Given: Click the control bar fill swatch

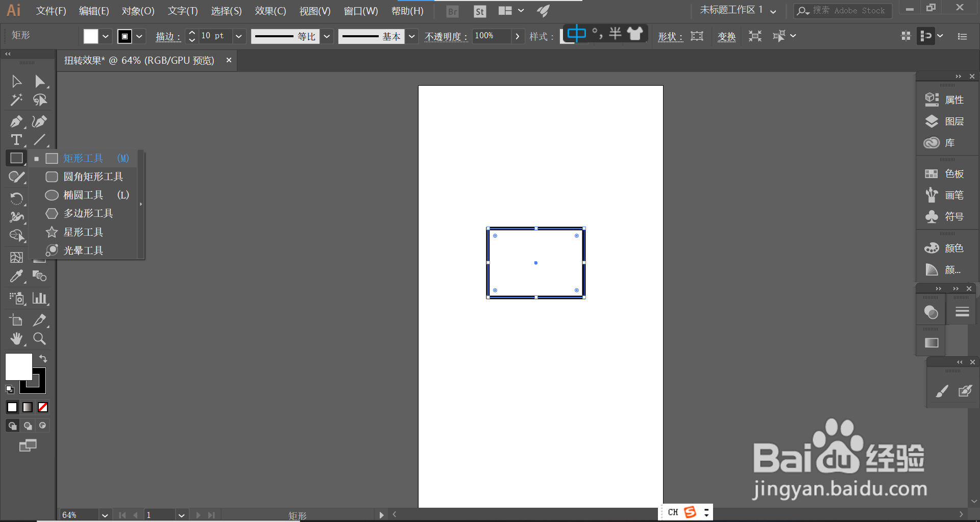Looking at the screenshot, I should click(x=91, y=36).
